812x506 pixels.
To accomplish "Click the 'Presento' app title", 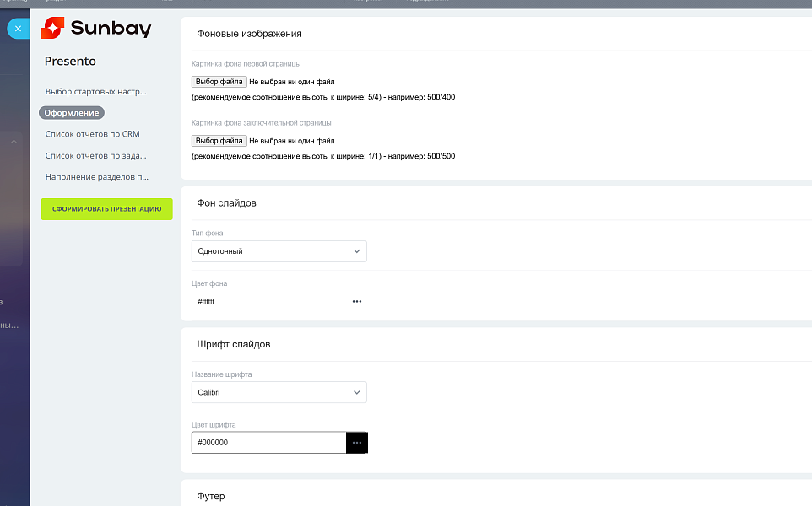I will tap(70, 61).
